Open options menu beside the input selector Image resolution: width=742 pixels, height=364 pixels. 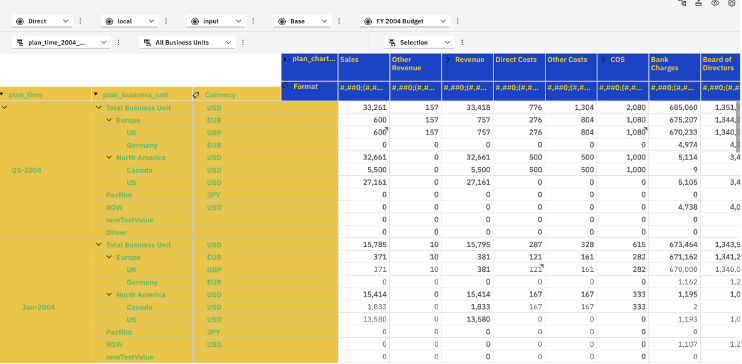(253, 21)
